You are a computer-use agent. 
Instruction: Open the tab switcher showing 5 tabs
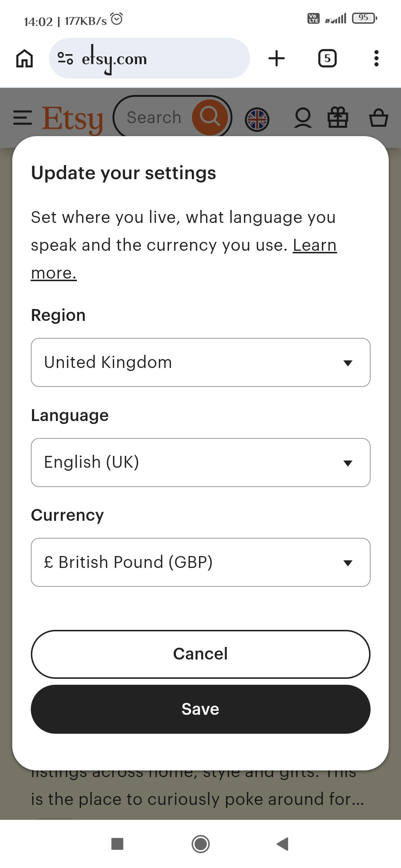tap(327, 59)
